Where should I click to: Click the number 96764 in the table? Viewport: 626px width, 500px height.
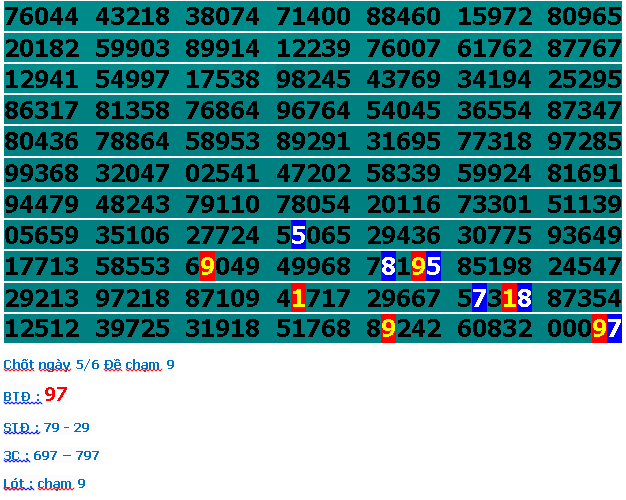pyautogui.click(x=313, y=111)
